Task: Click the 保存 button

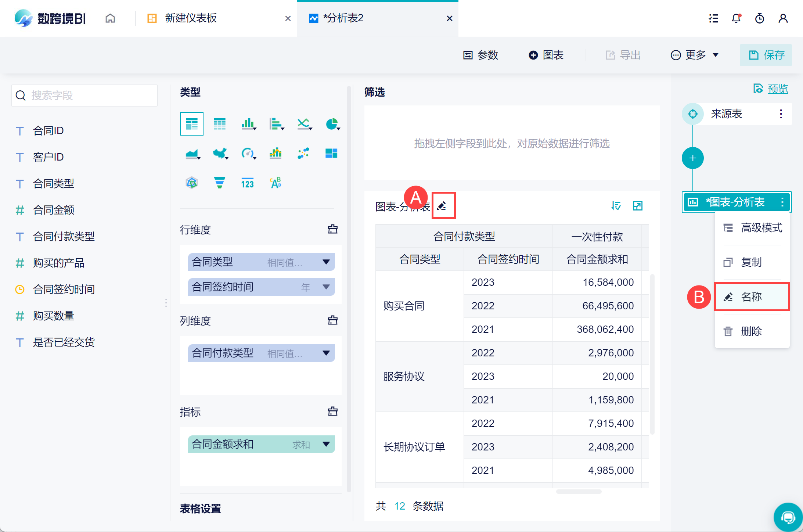Action: 766,55
